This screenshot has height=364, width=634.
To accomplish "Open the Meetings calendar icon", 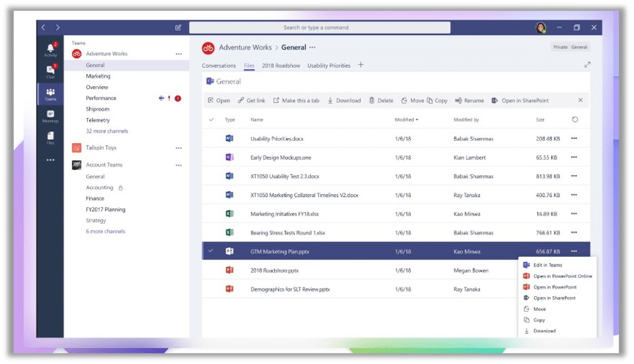I will click(50, 116).
